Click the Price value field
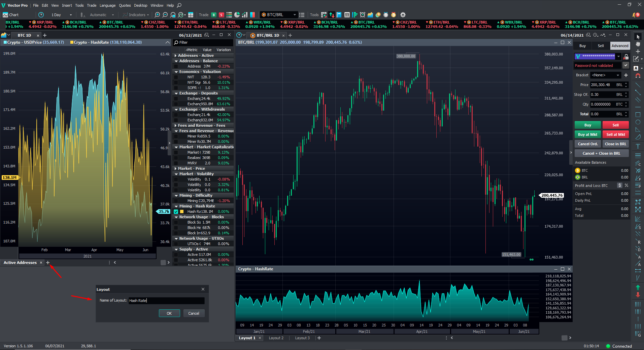The width and height of the screenshot is (644, 350). coord(606,85)
